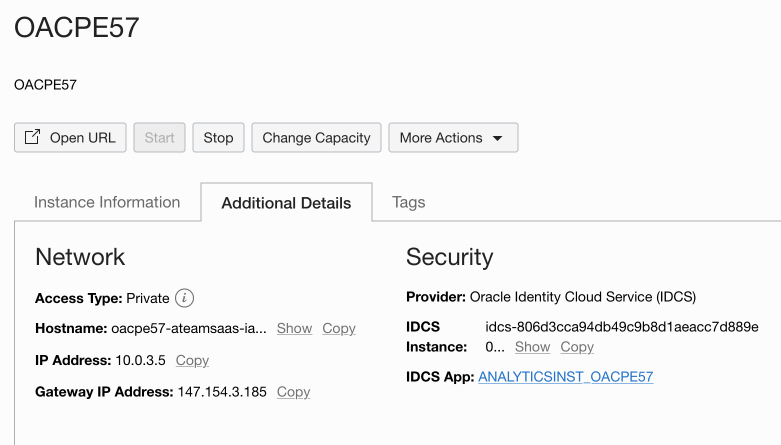Open the Tags tab
781x445 pixels.
click(x=409, y=202)
